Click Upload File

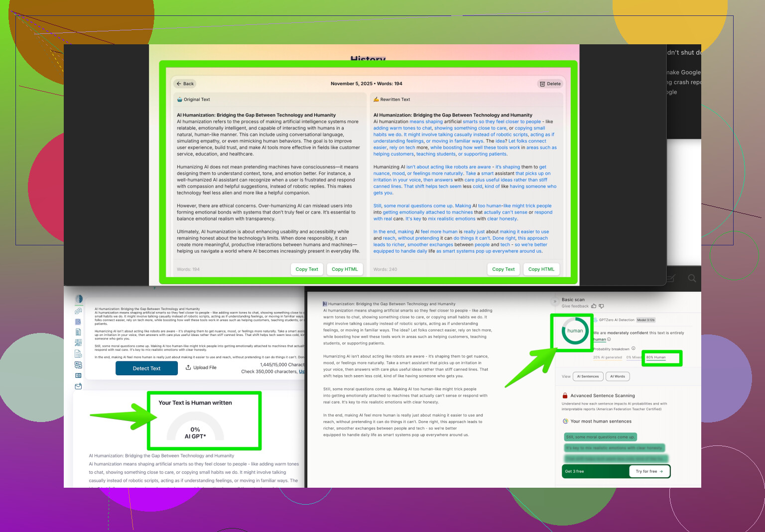pyautogui.click(x=201, y=368)
